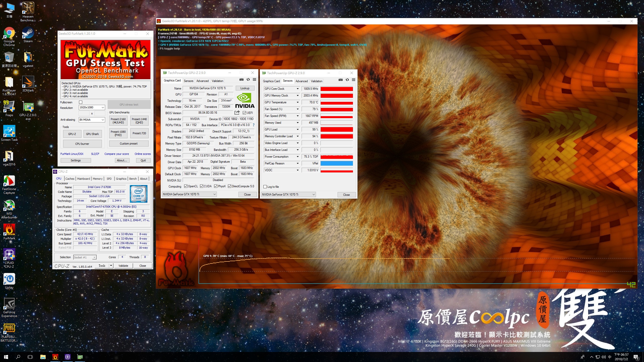Image resolution: width=644 pixels, height=362 pixels.
Task: Launch Fraps from the desktop
Action: pos(9,109)
